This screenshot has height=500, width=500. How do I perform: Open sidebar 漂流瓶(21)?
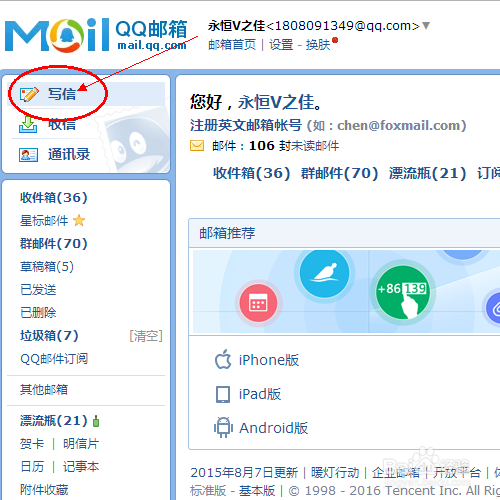pos(54,421)
